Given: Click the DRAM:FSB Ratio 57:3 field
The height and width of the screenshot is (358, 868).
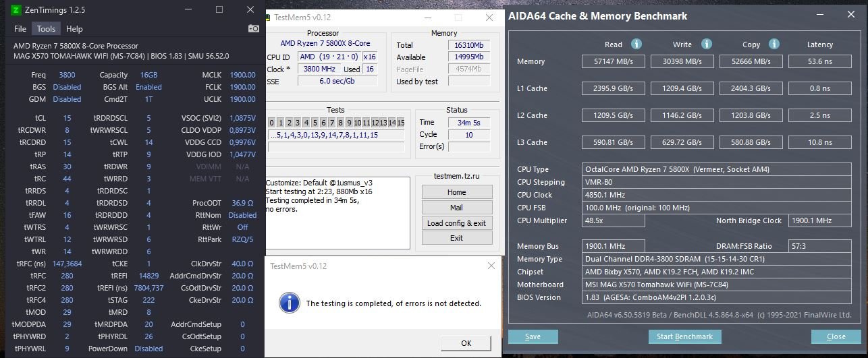Looking at the screenshot, I should point(820,246).
